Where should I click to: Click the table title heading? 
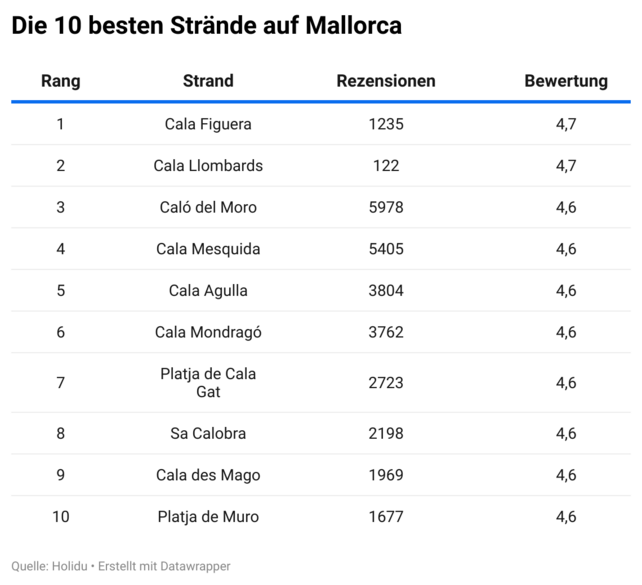[206, 27]
